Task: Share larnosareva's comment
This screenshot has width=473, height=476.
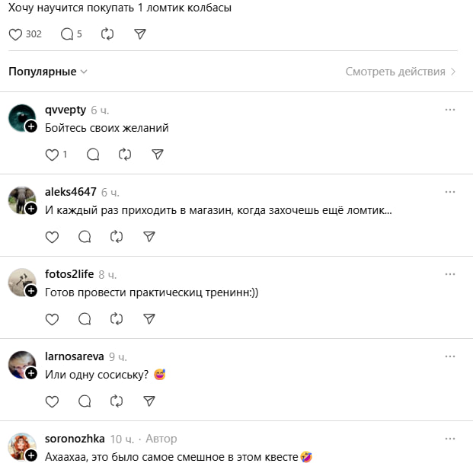Action: coord(149,401)
